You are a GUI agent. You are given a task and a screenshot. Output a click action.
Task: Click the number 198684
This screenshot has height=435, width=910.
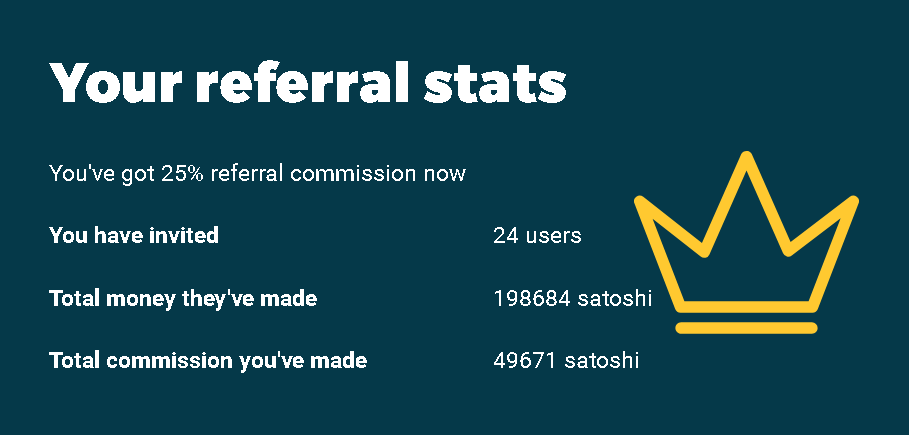(x=532, y=299)
